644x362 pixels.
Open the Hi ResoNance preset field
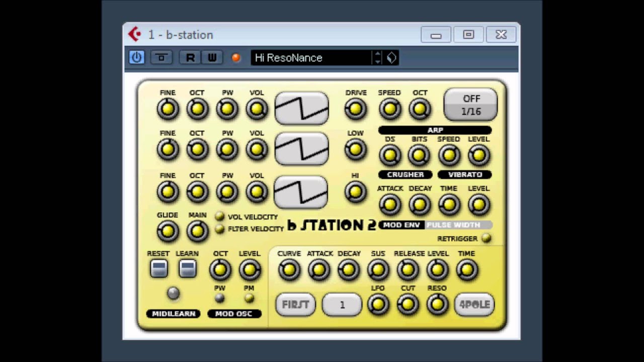(311, 58)
